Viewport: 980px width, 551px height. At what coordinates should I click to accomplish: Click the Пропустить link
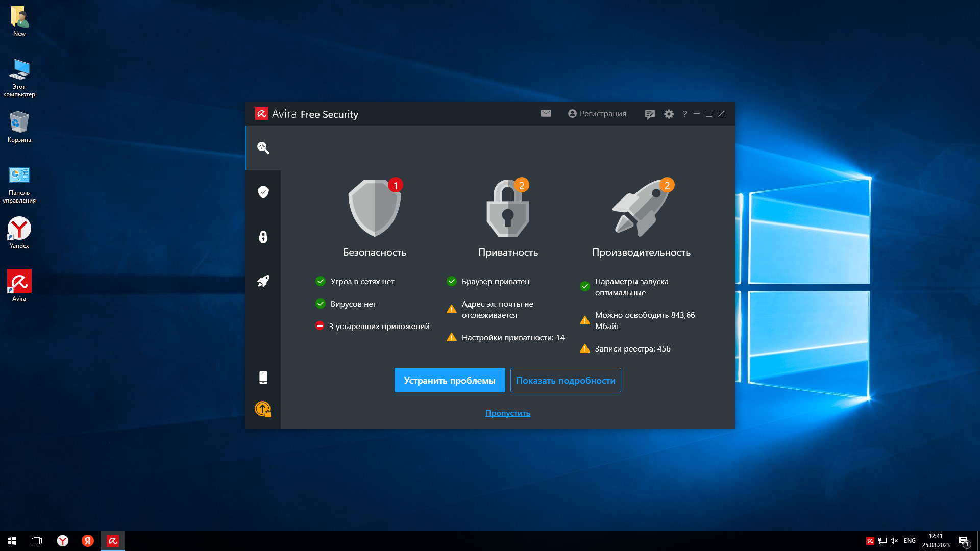pyautogui.click(x=507, y=413)
